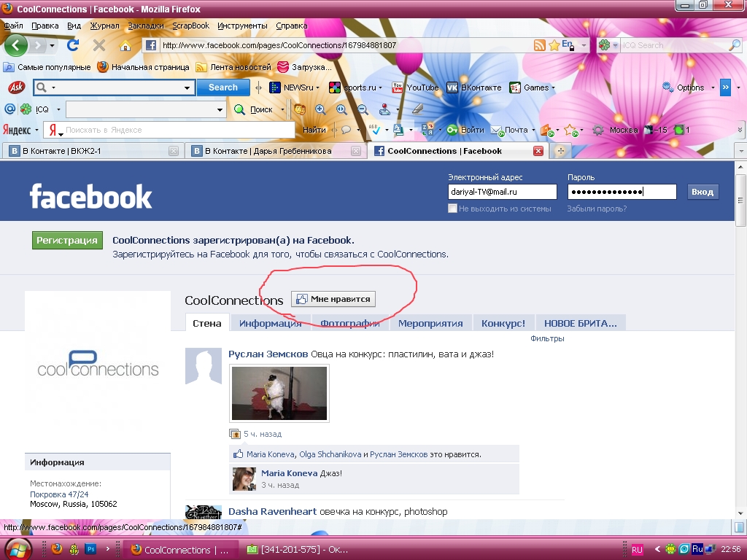The image size is (747, 560).
Task: Open Инструменты menu
Action: (x=242, y=26)
